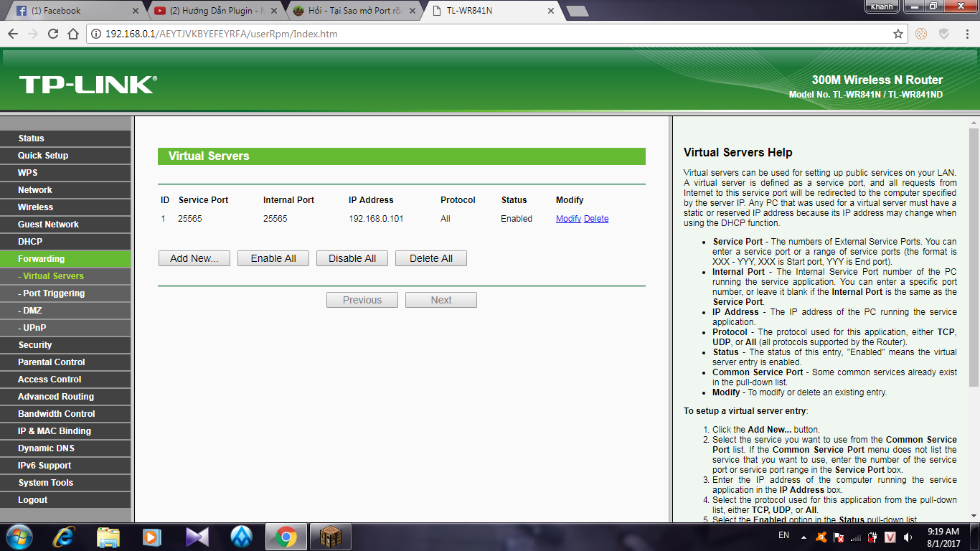Open the system volume control
Image resolution: width=980 pixels, height=551 pixels.
[x=908, y=537]
